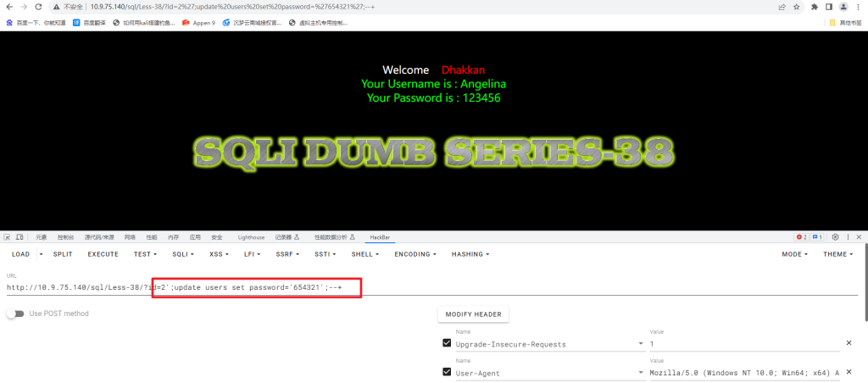Open the ENCODING dropdown menu
This screenshot has width=868, height=383.
pos(415,254)
